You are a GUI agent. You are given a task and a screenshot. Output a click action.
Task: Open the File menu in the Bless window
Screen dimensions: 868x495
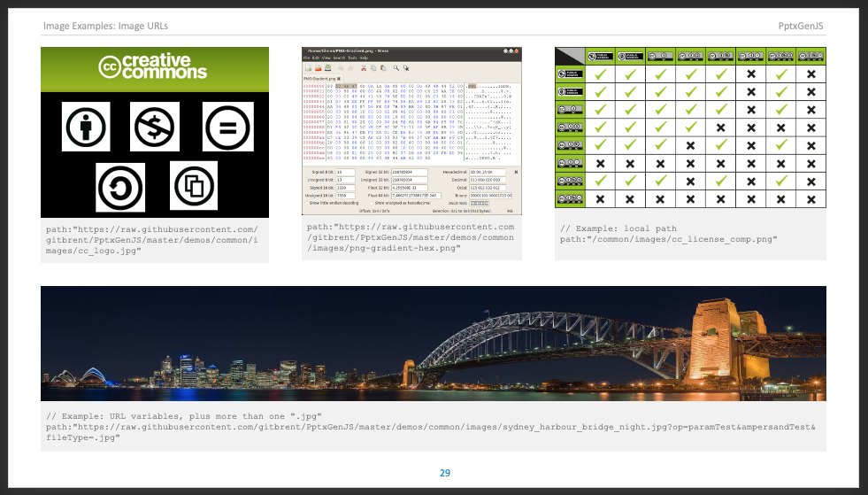click(x=306, y=58)
